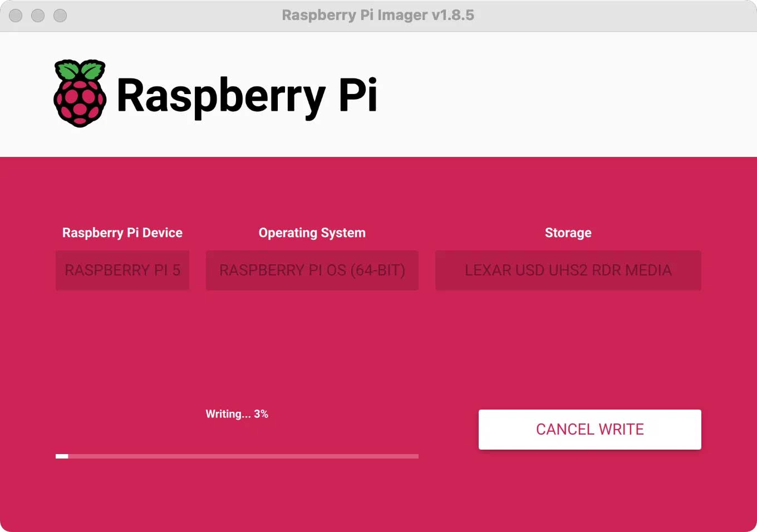Click the Raspberry Pi 5 device button
The width and height of the screenshot is (757, 532).
122,270
